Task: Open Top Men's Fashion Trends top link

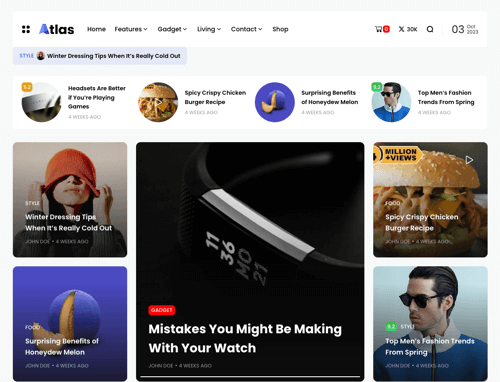Action: [x=446, y=97]
